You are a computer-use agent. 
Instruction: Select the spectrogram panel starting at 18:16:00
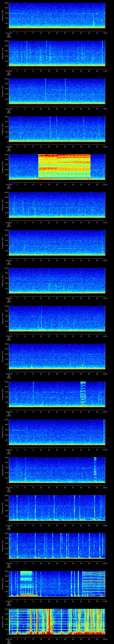pos(57,53)
